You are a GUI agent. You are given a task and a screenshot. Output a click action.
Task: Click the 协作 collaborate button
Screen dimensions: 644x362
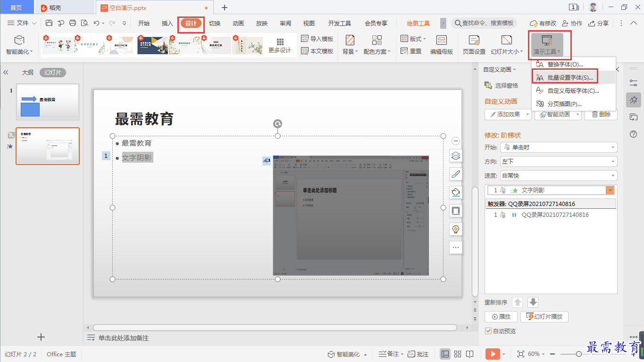tap(572, 23)
